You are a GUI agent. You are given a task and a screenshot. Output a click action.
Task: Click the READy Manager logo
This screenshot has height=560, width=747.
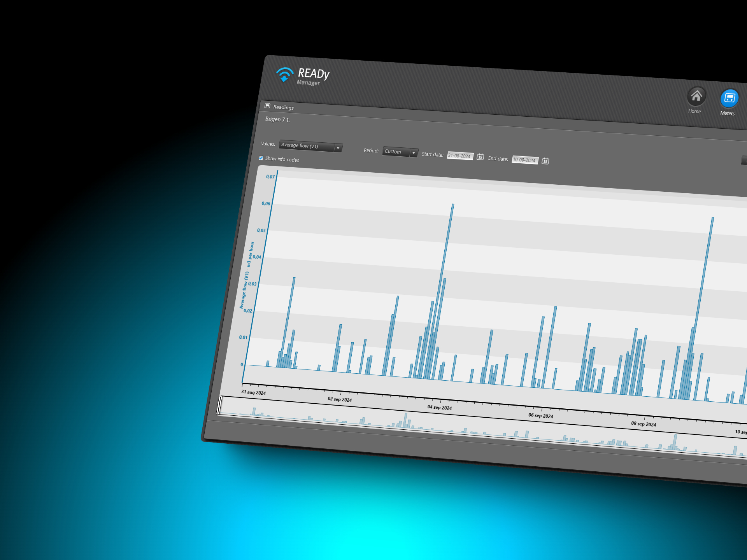[x=303, y=76]
